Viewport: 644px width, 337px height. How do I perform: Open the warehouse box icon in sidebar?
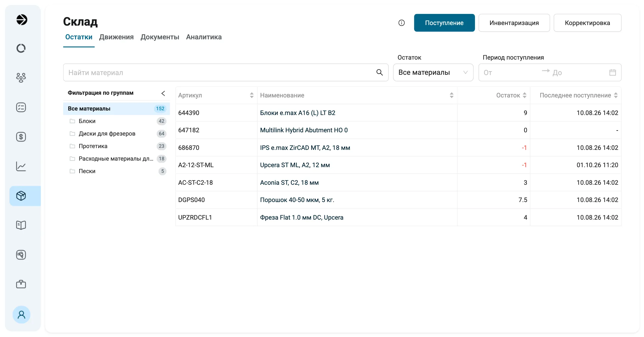point(21,196)
